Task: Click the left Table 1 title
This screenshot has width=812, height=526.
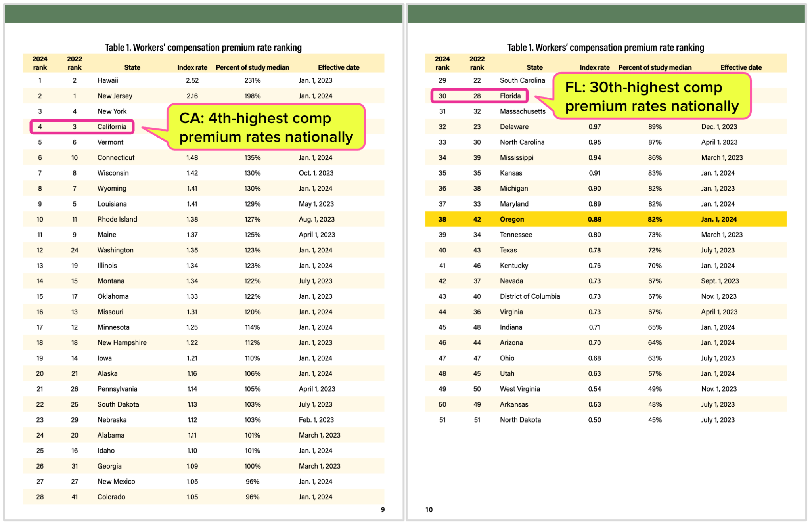Action: point(203,48)
